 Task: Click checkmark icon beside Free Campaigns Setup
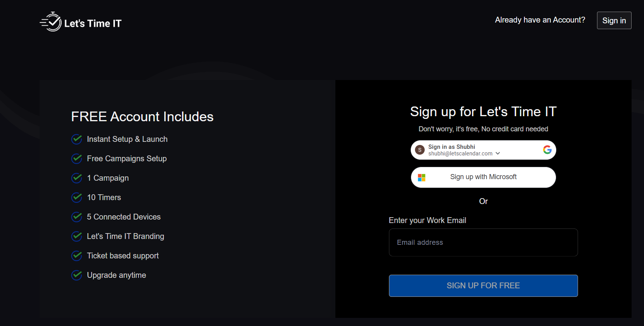pos(77,159)
